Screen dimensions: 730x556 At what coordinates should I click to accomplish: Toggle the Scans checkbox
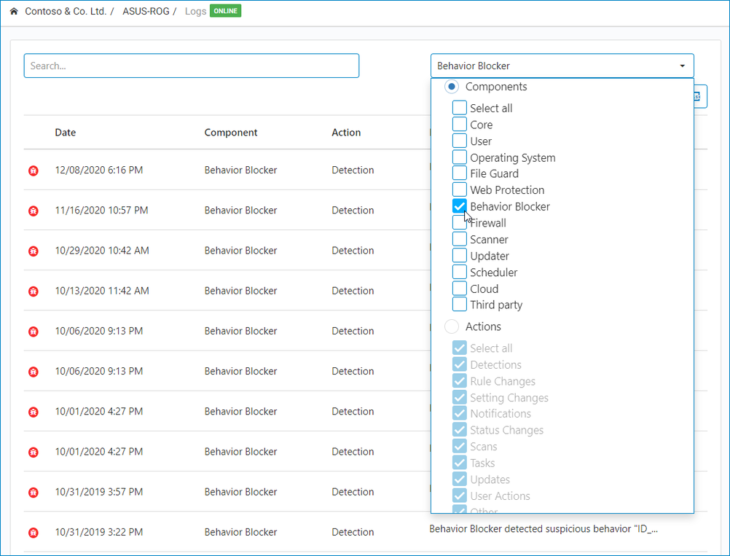460,446
